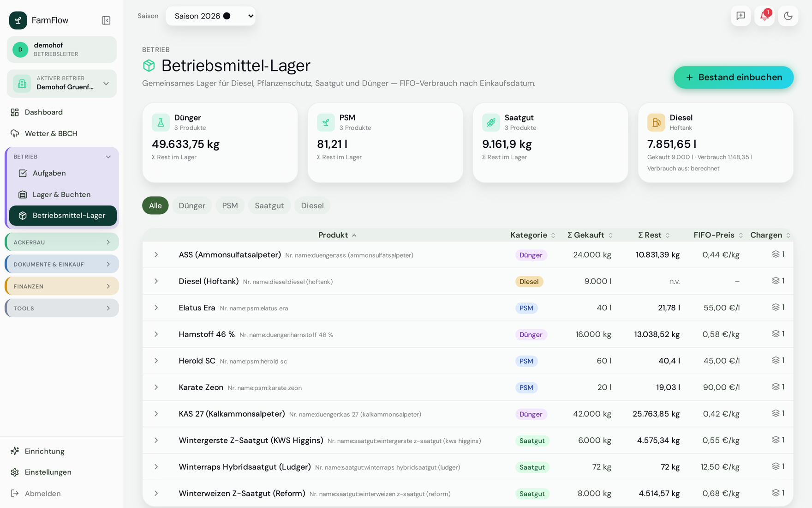Viewport: 812px width, 508px height.
Task: Click the Dünger flask card icon
Action: pos(161,122)
